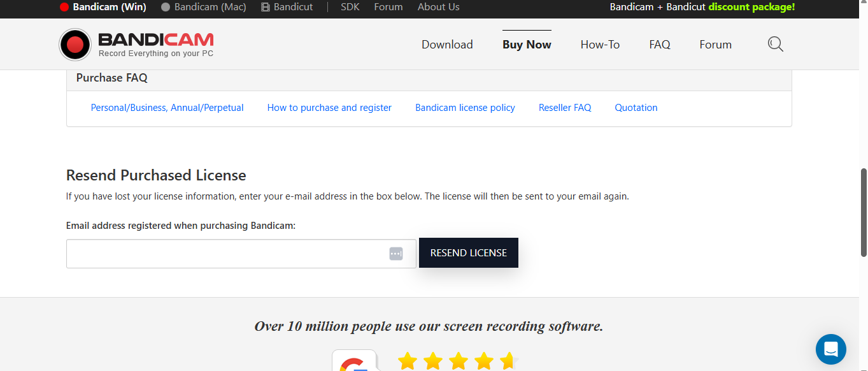The width and height of the screenshot is (868, 371).
Task: Open the Bandicam license policy link
Action: [x=465, y=108]
